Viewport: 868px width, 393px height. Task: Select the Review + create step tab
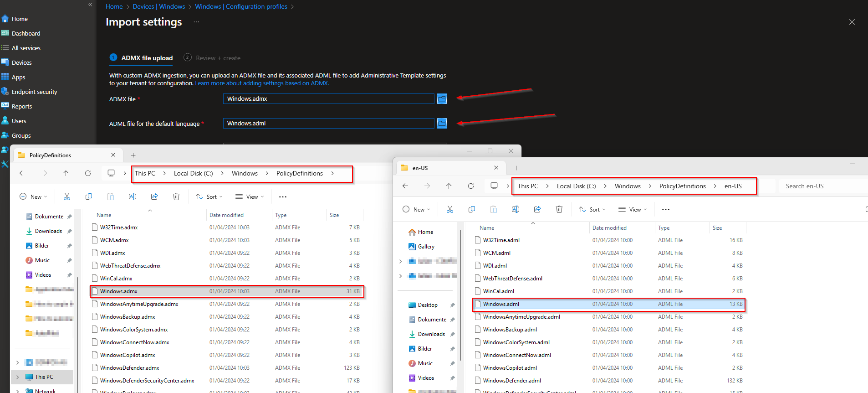point(212,58)
